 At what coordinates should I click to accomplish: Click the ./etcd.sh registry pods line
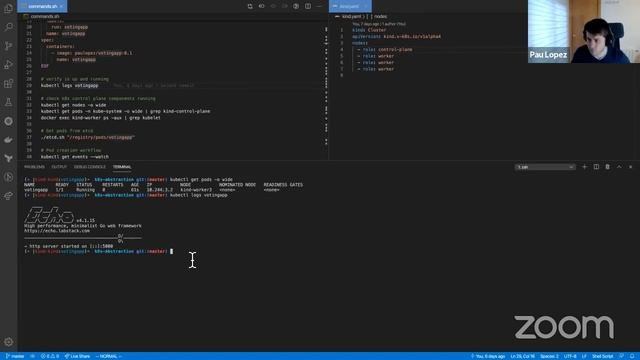coord(88,138)
